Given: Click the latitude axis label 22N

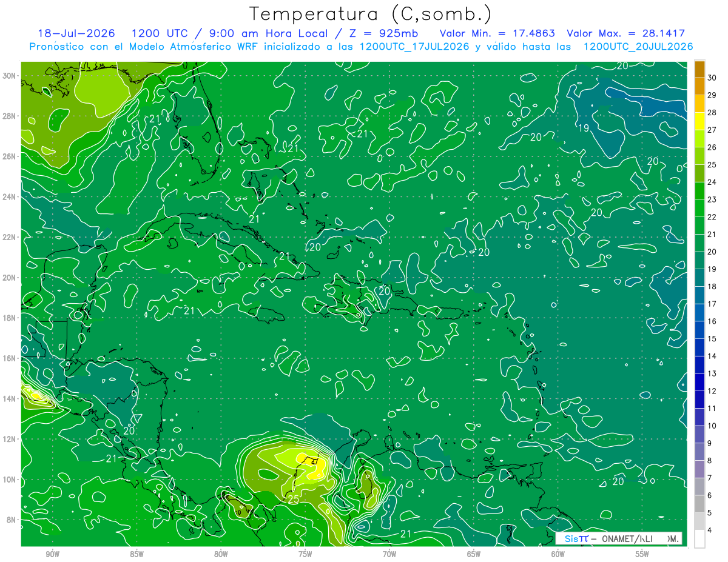Looking at the screenshot, I should pyautogui.click(x=10, y=237).
